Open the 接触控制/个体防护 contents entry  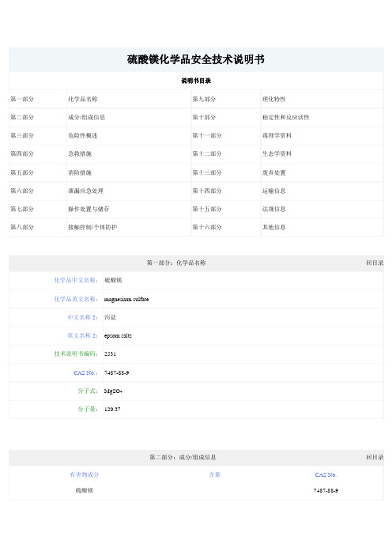[x=92, y=227]
